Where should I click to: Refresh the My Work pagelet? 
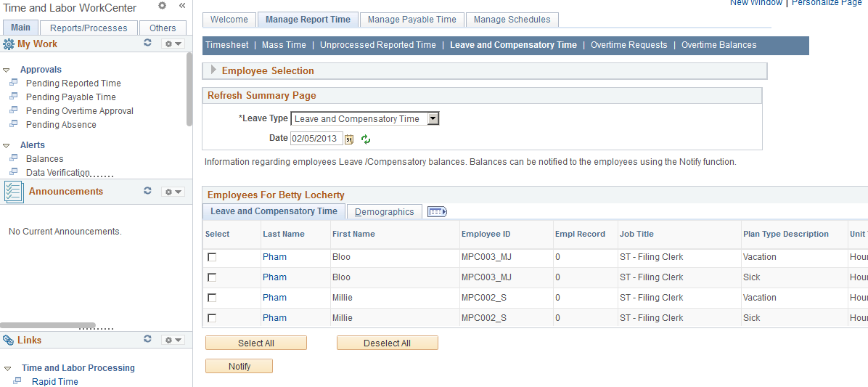pyautogui.click(x=147, y=43)
